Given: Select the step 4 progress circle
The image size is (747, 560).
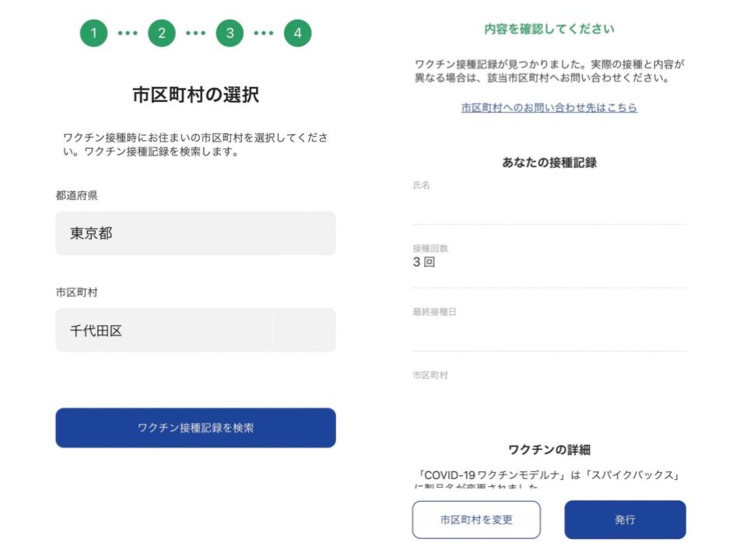Looking at the screenshot, I should tap(297, 33).
